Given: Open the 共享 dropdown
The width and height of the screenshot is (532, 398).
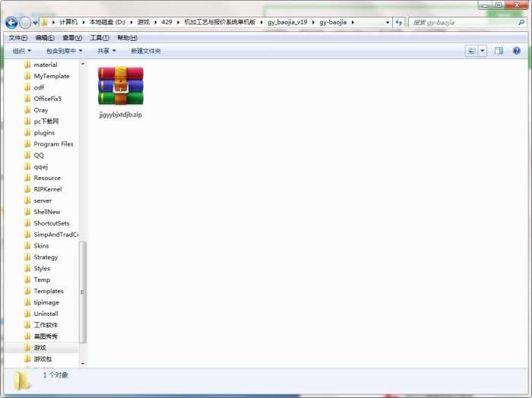Looking at the screenshot, I should (106, 51).
